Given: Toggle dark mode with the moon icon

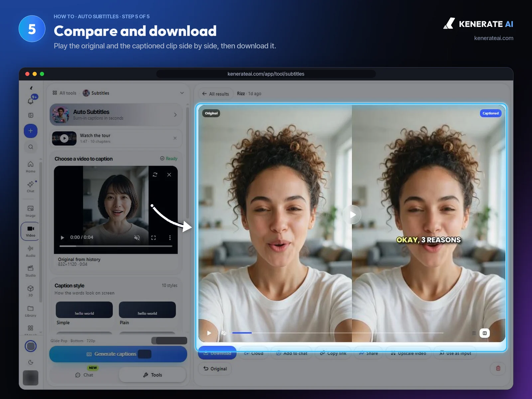Looking at the screenshot, I should point(31,362).
